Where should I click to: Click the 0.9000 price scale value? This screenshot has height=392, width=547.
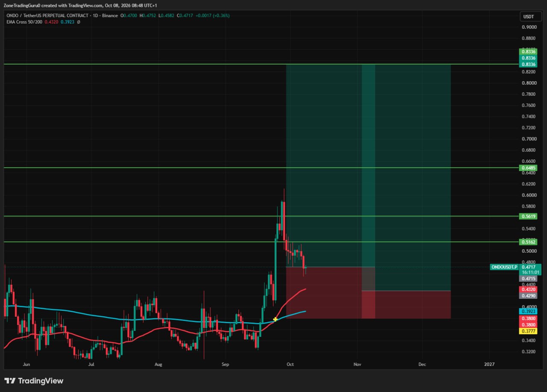click(529, 27)
